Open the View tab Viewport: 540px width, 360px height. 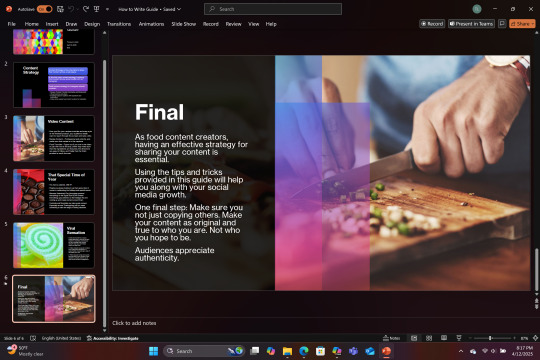coord(253,24)
